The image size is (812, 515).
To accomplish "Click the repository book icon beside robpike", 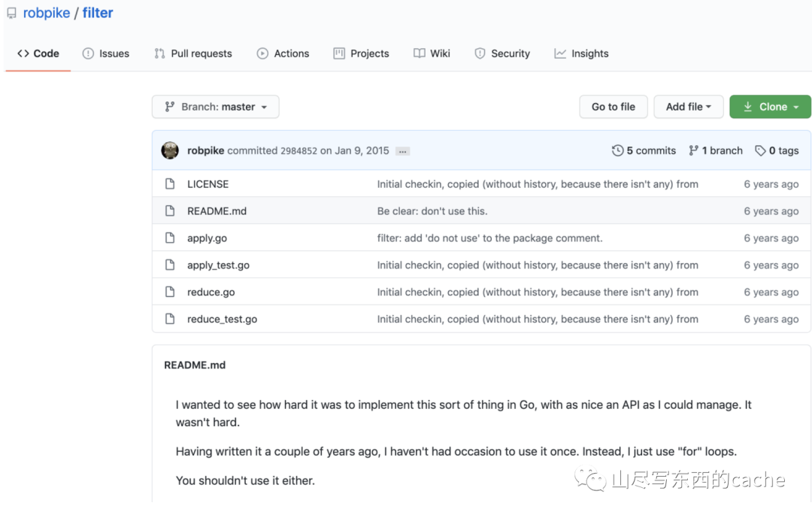I will coord(11,13).
